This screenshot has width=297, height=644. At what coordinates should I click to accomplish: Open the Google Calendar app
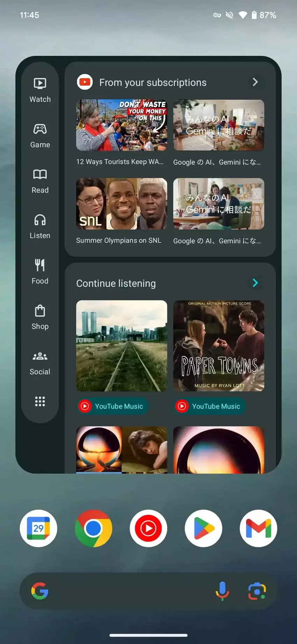click(x=38, y=528)
